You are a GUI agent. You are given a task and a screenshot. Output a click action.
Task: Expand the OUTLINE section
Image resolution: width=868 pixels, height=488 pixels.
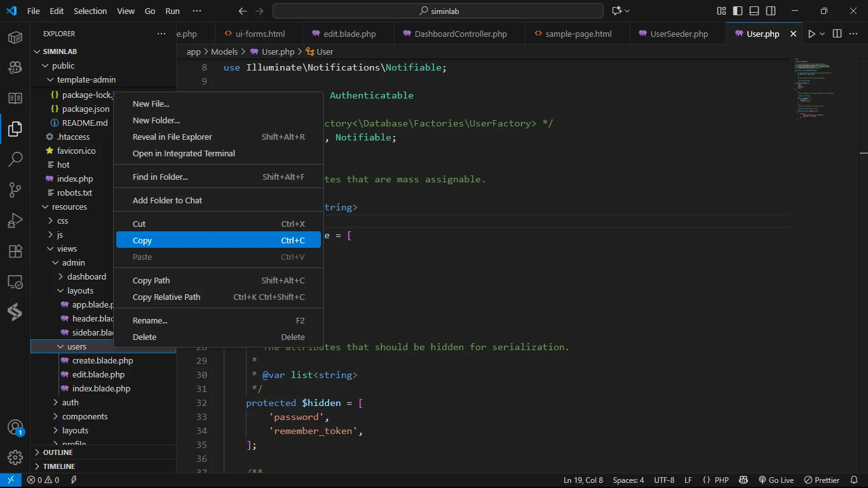pyautogui.click(x=57, y=452)
